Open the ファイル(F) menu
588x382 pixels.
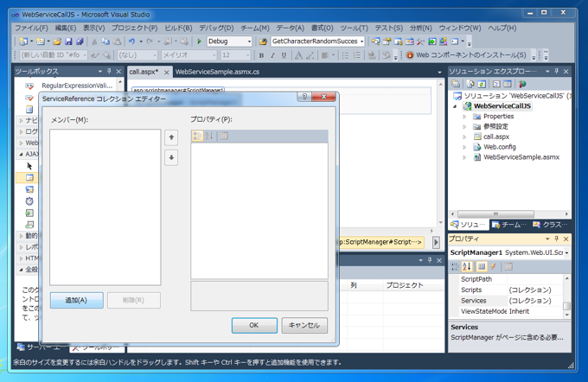pyautogui.click(x=31, y=29)
